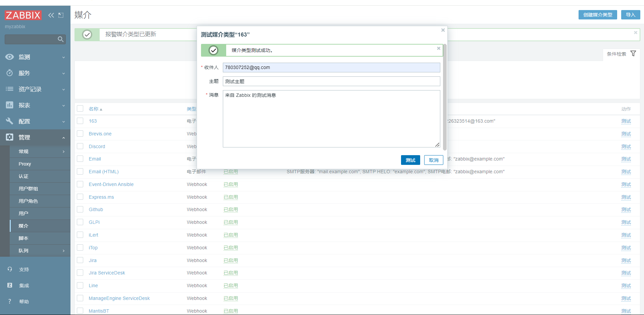Check the Jira ServiceDesk checkbox

pos(80,272)
